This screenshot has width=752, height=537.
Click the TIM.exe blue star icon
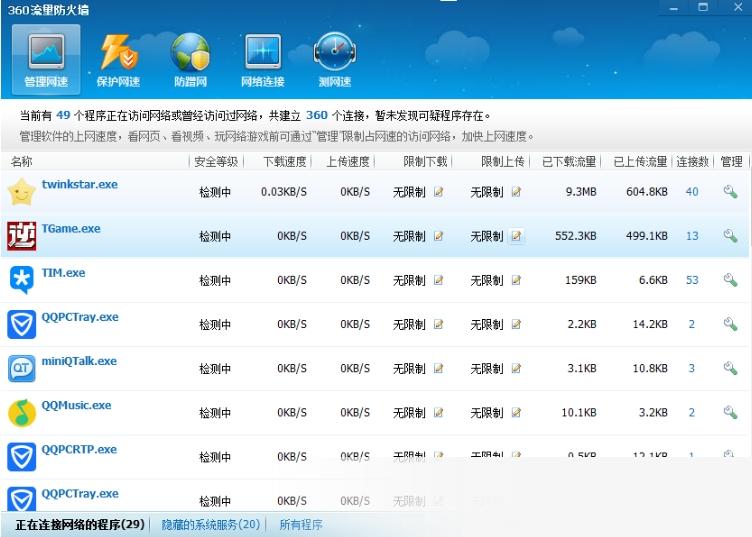coord(22,280)
